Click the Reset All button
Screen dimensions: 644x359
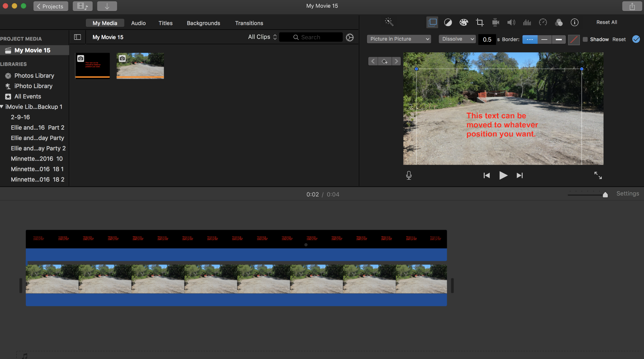606,22
